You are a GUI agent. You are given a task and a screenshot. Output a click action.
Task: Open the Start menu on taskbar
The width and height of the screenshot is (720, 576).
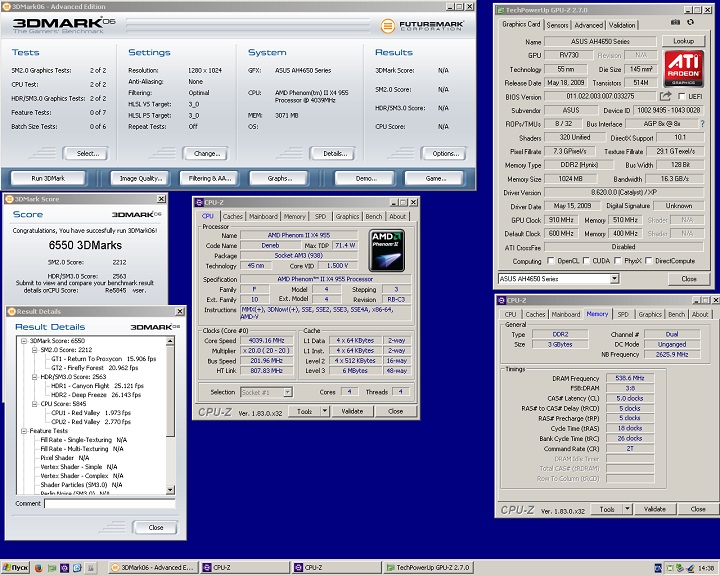[15, 567]
